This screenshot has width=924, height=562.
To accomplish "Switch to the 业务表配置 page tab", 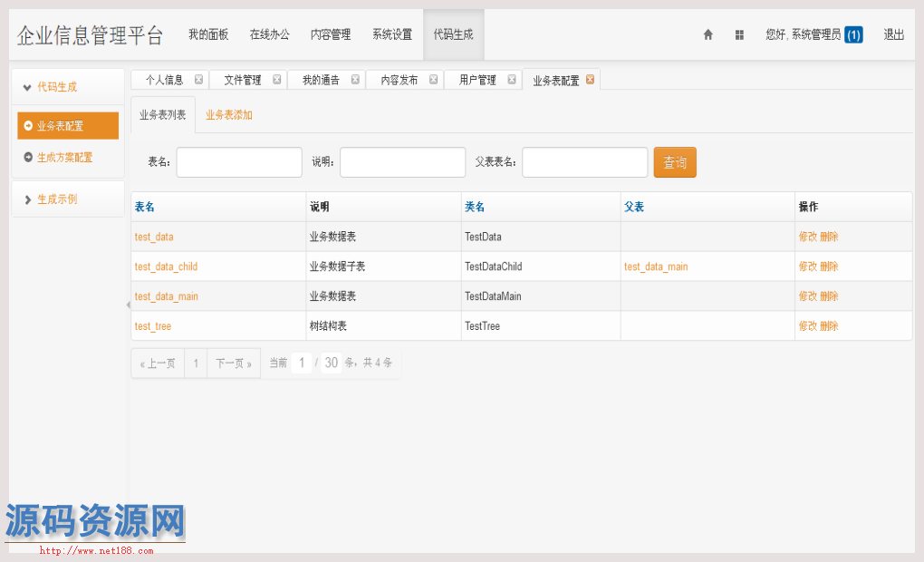I will click(555, 81).
